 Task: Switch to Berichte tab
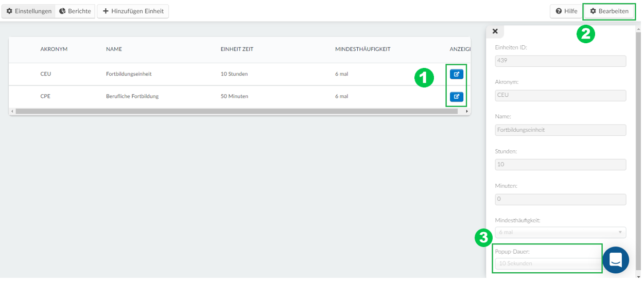point(75,11)
